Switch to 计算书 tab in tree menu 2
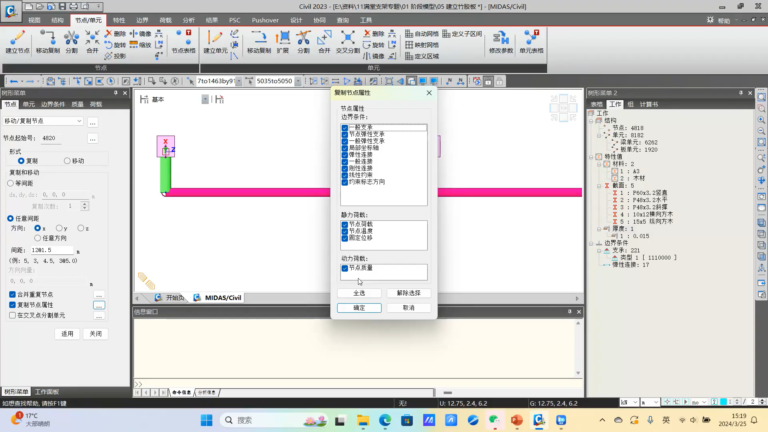 pos(648,104)
